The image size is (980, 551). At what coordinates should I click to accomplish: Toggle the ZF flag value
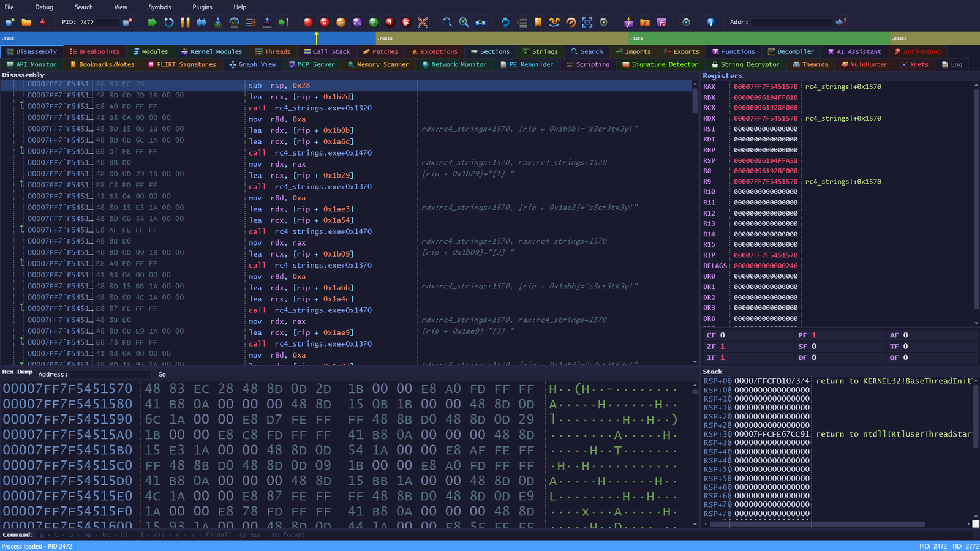723,347
